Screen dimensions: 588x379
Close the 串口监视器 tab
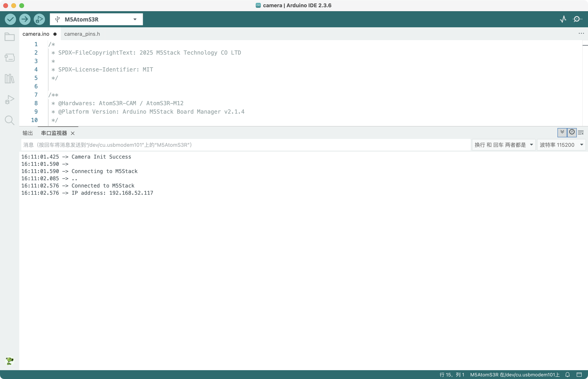pyautogui.click(x=73, y=133)
